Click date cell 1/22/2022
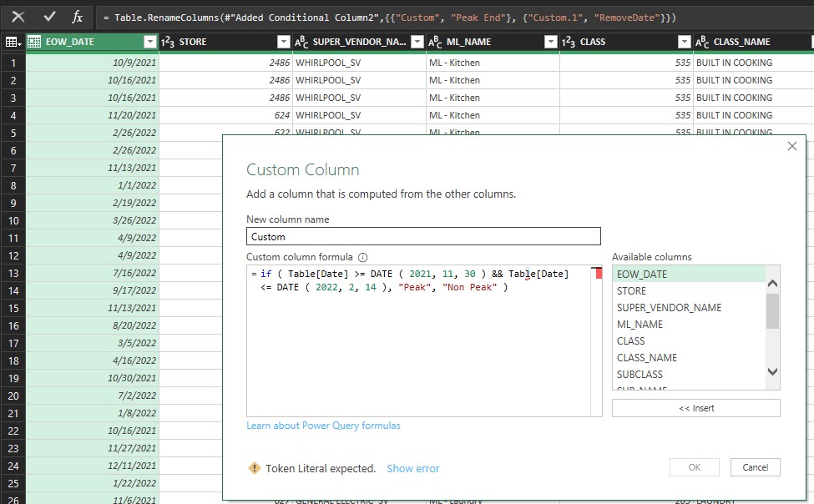The width and height of the screenshot is (814, 504). point(93,483)
